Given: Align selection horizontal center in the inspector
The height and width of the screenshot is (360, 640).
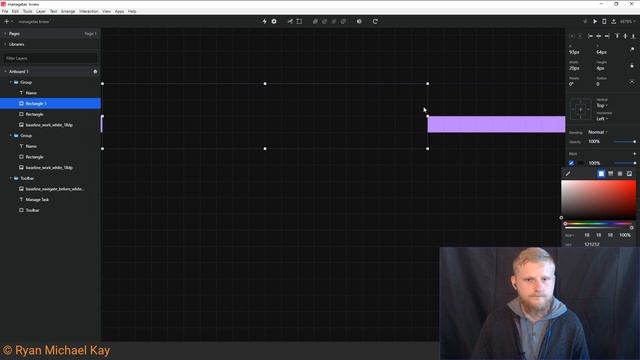Looking at the screenshot, I should 598,36.
